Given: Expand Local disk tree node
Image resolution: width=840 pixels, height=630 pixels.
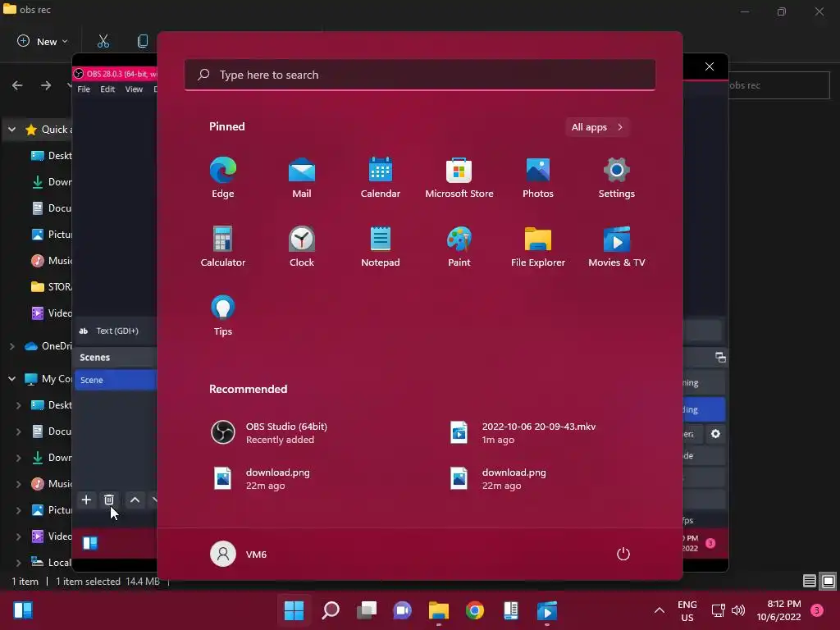Looking at the screenshot, I should (18, 563).
